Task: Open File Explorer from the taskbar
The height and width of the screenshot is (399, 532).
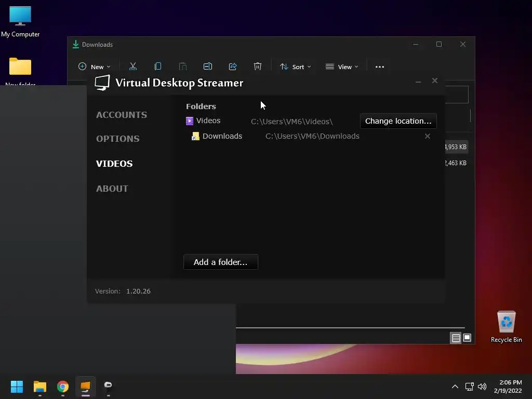Action: (x=39, y=387)
